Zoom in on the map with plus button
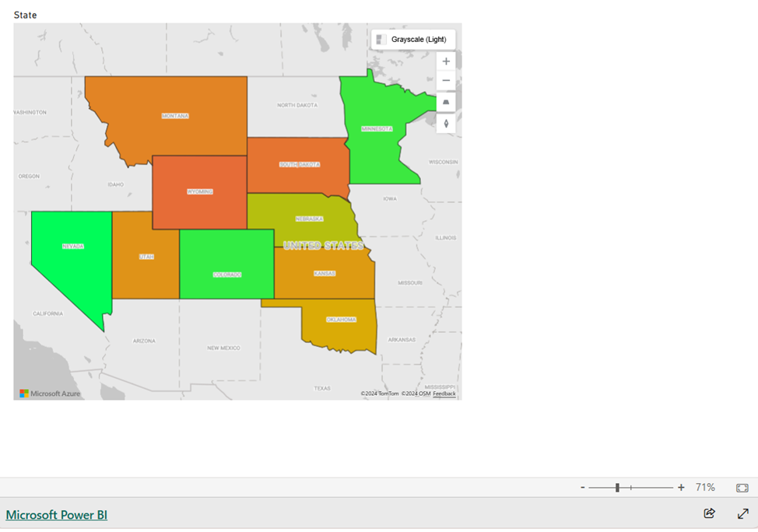 [x=446, y=61]
